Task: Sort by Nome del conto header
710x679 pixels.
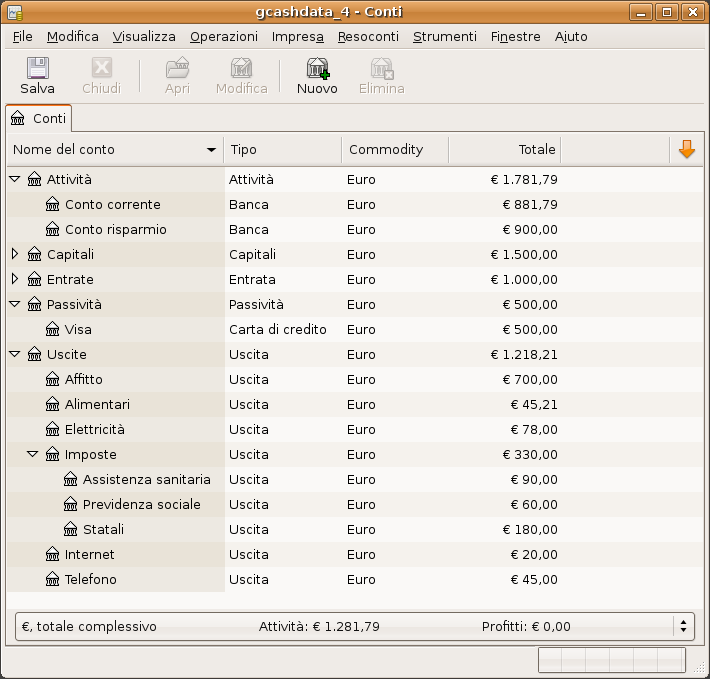Action: click(110, 149)
